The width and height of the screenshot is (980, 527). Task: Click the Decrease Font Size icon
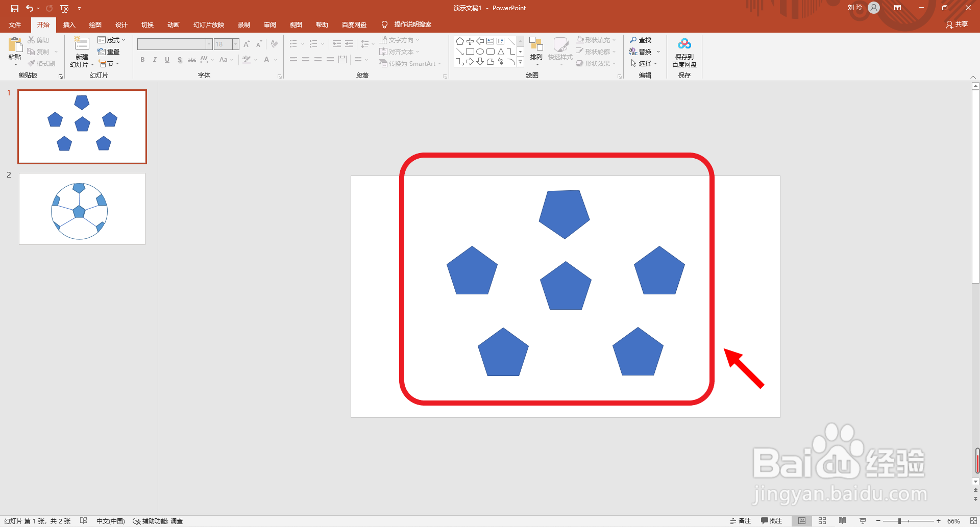259,44
